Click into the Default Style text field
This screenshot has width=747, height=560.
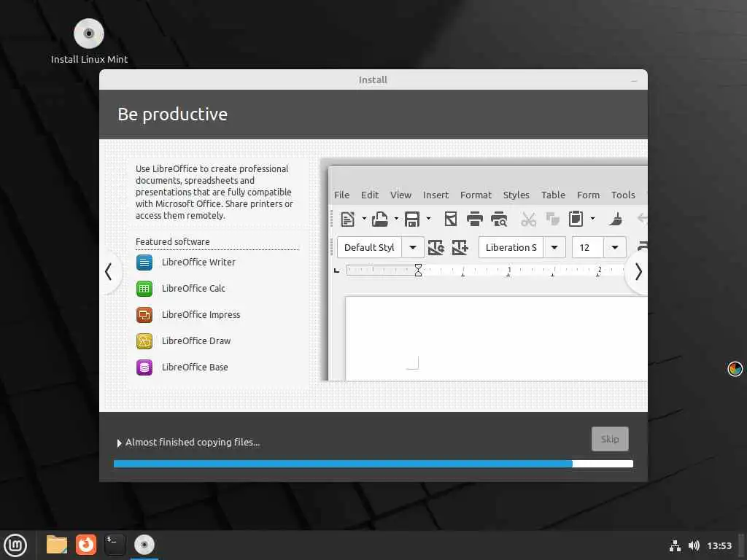(x=369, y=248)
